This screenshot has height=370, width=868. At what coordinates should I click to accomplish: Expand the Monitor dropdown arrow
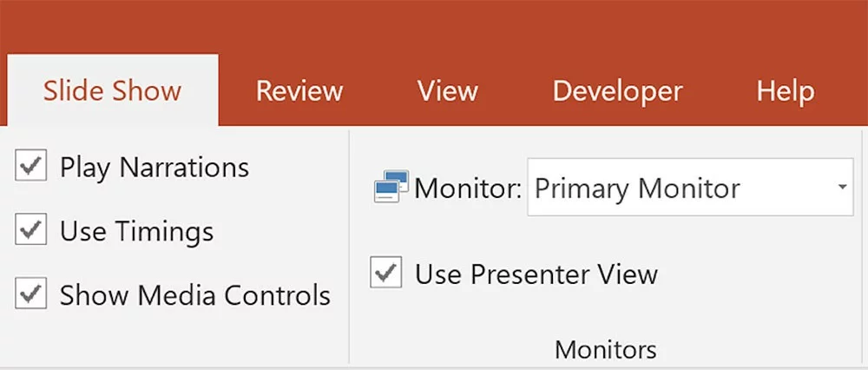[841, 188]
